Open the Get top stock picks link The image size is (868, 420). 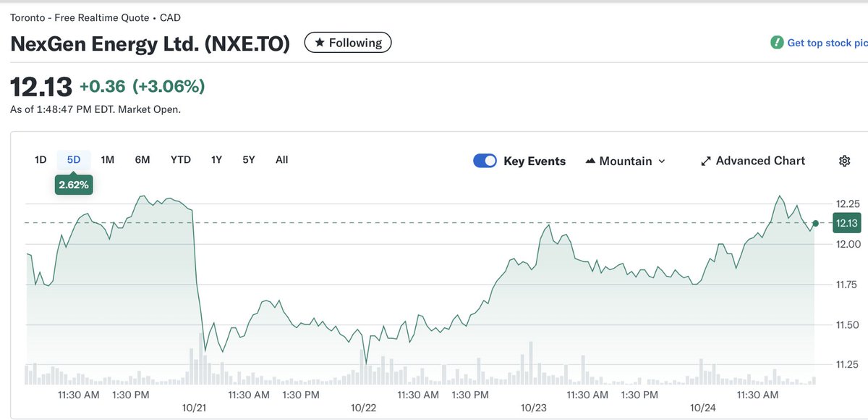tap(827, 43)
